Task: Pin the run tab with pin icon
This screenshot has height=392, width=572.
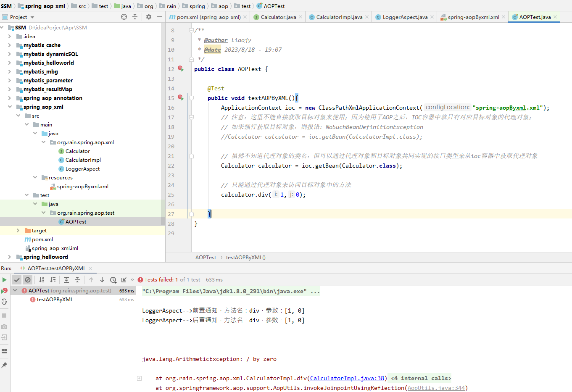Action: coord(4,365)
